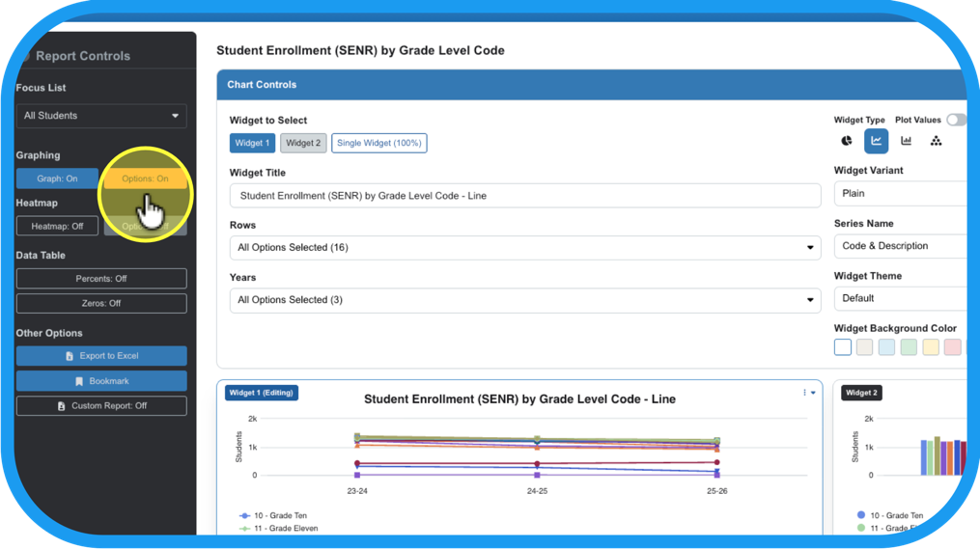Click the Export to Excel button
Image resolution: width=980 pixels, height=549 pixels.
(x=101, y=356)
